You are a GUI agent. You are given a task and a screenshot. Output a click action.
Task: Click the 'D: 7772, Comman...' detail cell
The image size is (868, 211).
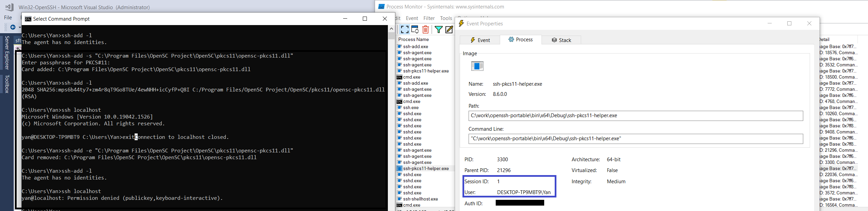(x=839, y=89)
